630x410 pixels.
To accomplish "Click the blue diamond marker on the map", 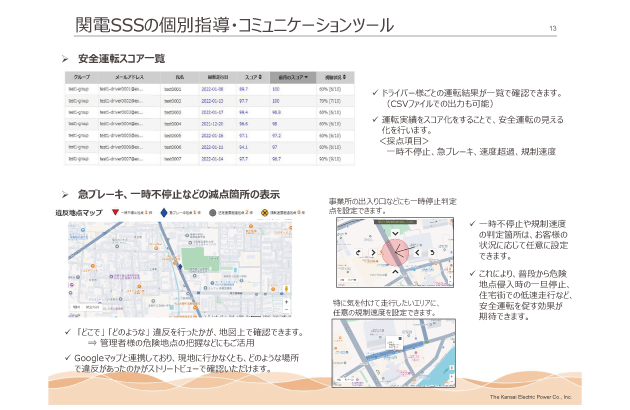I will [x=180, y=268].
